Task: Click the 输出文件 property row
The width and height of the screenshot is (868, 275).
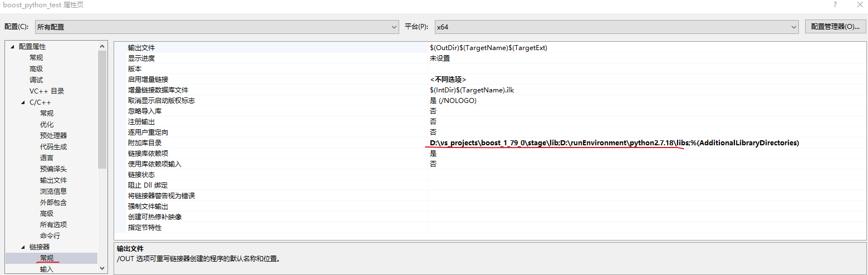Action: click(x=490, y=48)
